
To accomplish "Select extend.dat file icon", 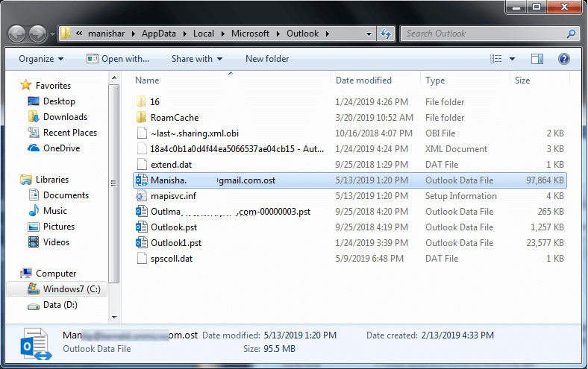I will (x=142, y=165).
